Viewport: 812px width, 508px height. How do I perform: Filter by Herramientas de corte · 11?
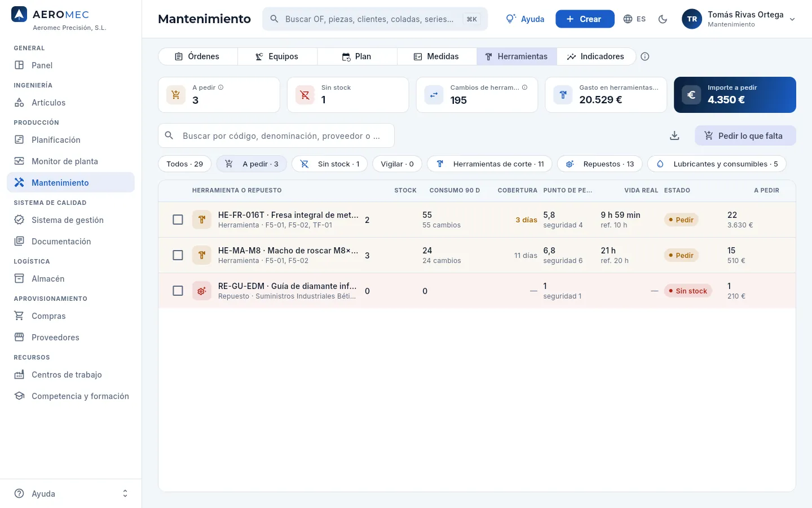[x=489, y=164]
